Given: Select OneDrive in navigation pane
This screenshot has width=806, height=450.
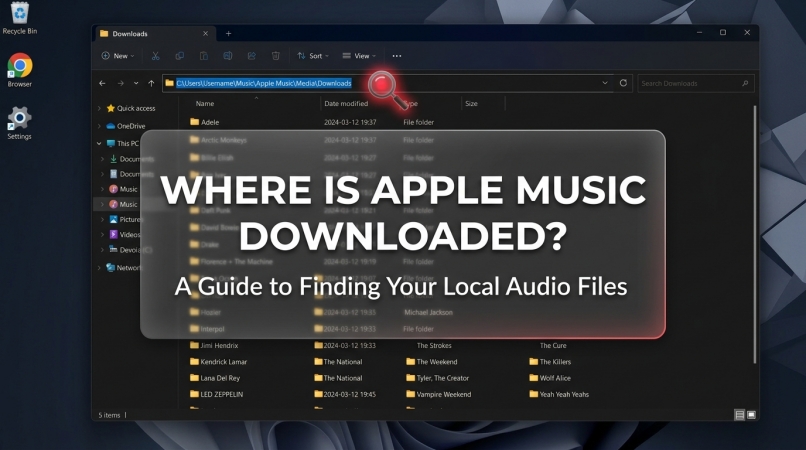Looking at the screenshot, I should pyautogui.click(x=126, y=125).
